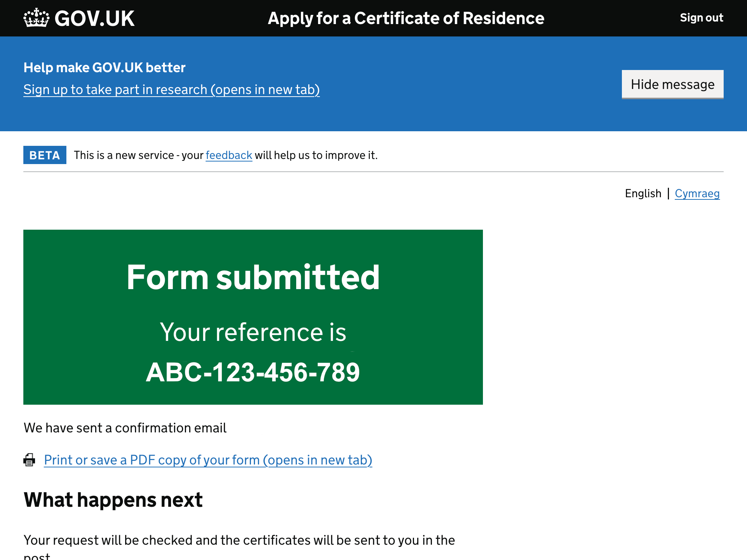Screen dimensions: 747x560
Task: Click the What happens next heading
Action: [x=113, y=500]
